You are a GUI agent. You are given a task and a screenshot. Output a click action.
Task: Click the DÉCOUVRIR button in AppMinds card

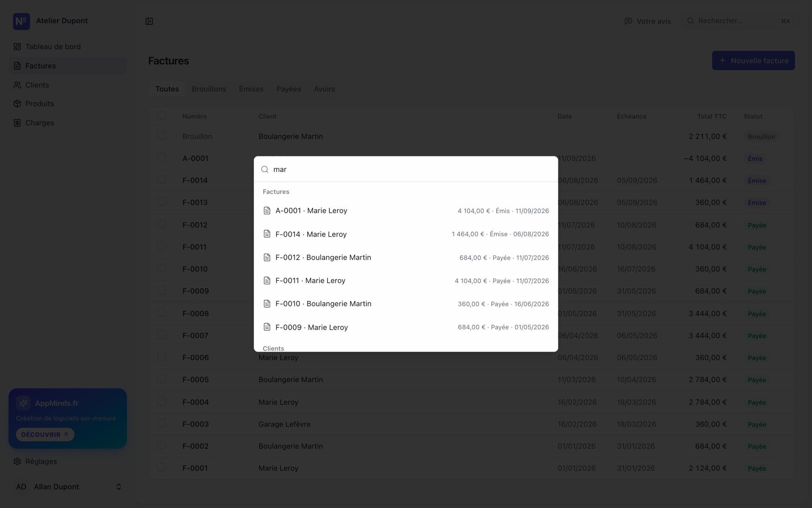pyautogui.click(x=45, y=434)
